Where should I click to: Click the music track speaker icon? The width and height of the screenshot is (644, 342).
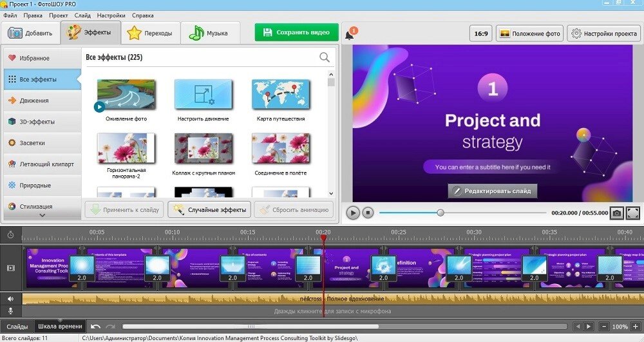tap(11, 299)
